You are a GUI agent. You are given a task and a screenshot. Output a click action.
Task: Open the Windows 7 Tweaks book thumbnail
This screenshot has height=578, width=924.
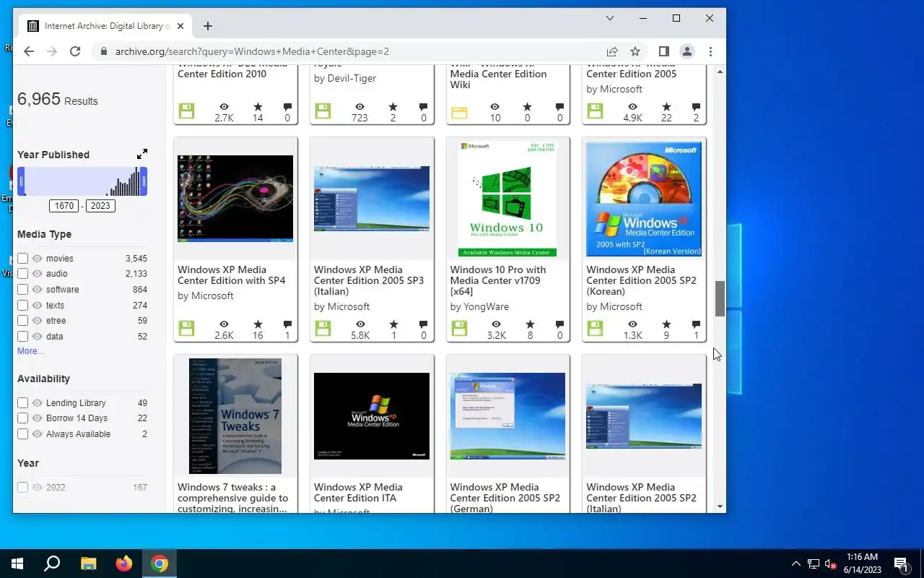(235, 416)
